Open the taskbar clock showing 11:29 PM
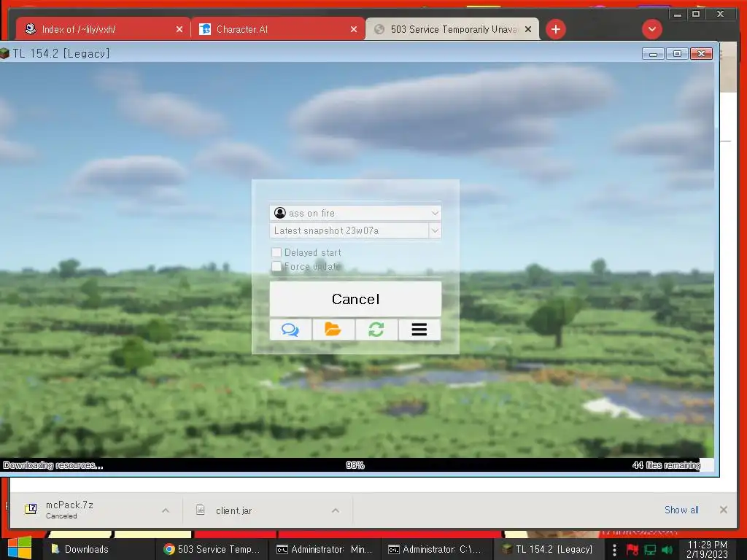Image resolution: width=747 pixels, height=560 pixels. [x=707, y=549]
